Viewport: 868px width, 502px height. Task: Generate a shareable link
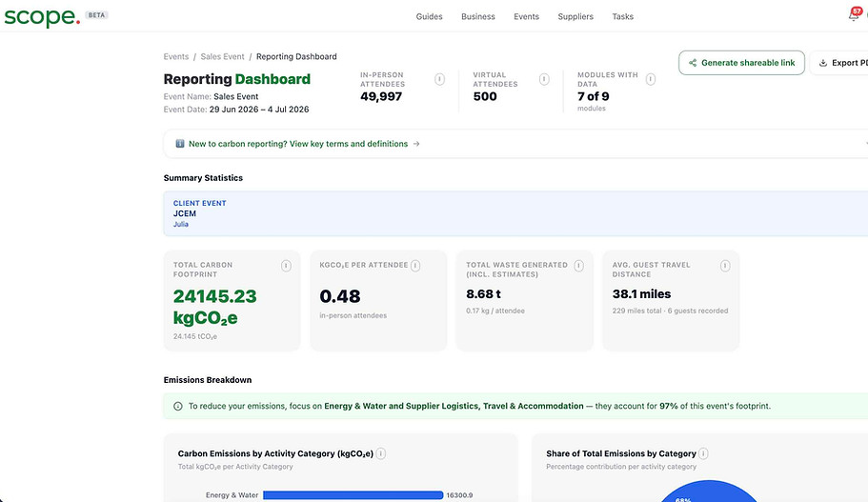pos(742,63)
